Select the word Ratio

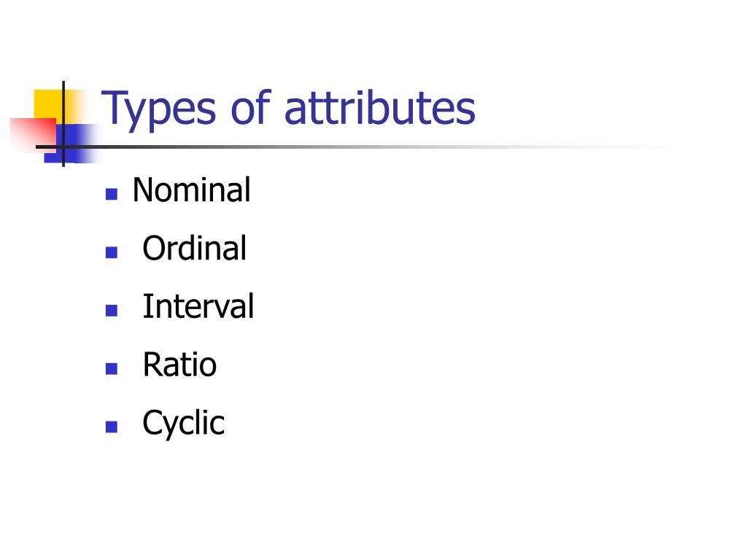179,365
